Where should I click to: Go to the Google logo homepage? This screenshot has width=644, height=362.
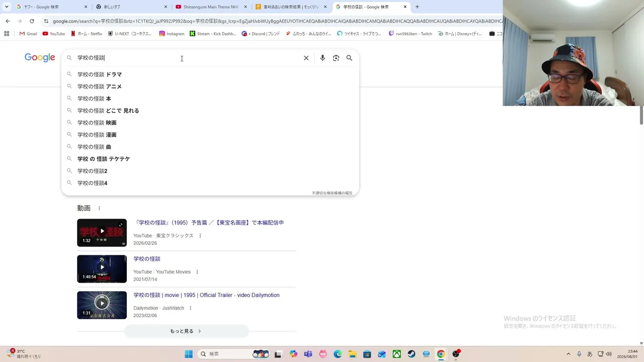pyautogui.click(x=40, y=58)
